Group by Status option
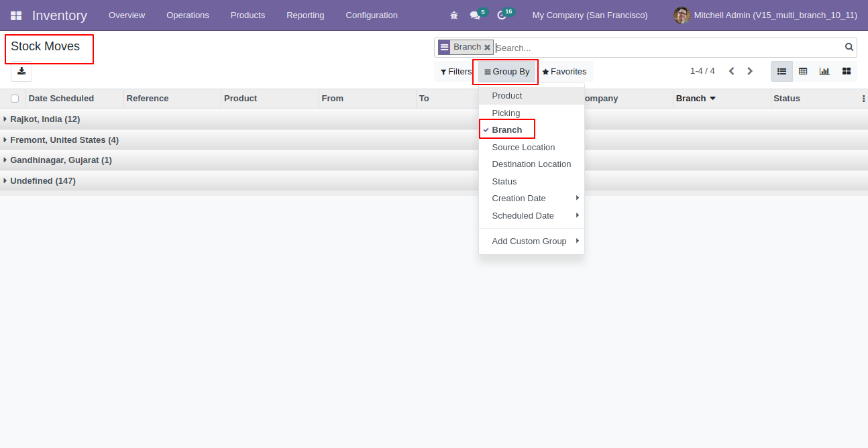The height and width of the screenshot is (448, 868). click(x=531, y=182)
